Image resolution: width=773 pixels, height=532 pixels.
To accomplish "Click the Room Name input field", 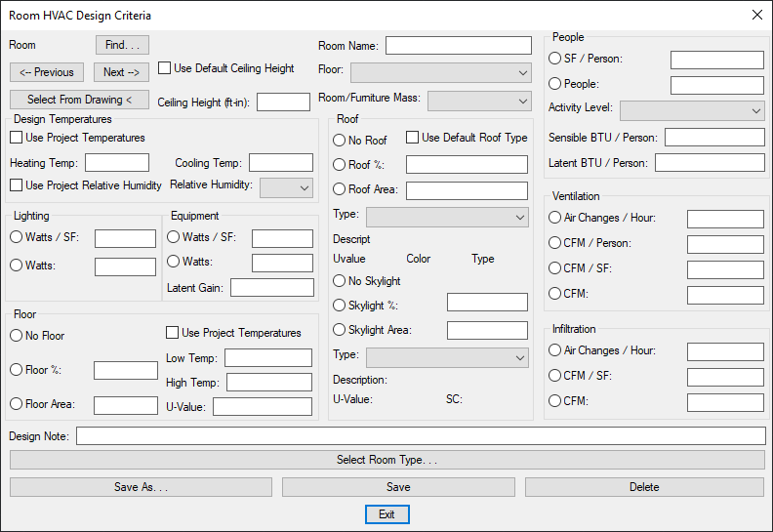I will click(x=459, y=45).
